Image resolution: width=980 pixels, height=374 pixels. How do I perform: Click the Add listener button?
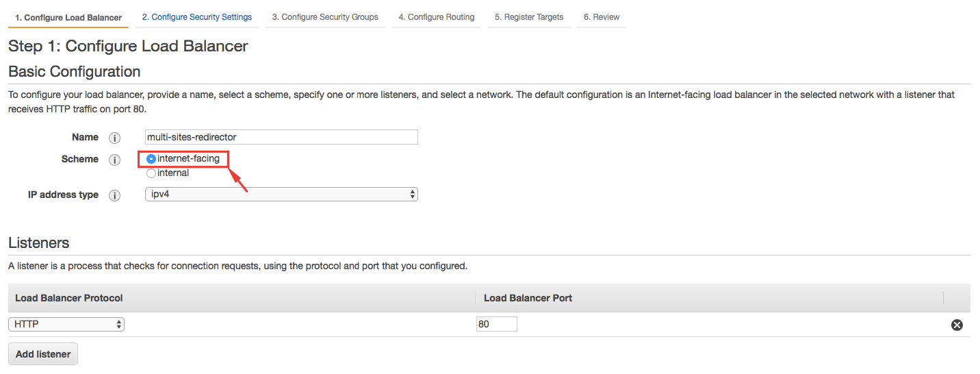[x=43, y=354]
